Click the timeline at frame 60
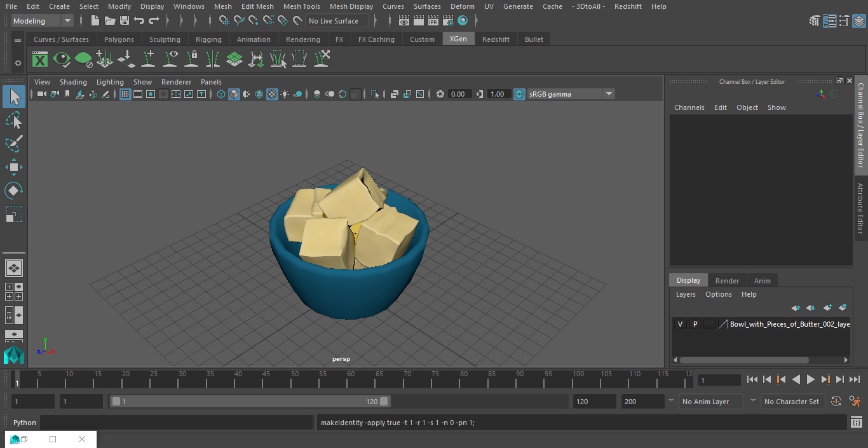868x448 pixels. [351, 379]
